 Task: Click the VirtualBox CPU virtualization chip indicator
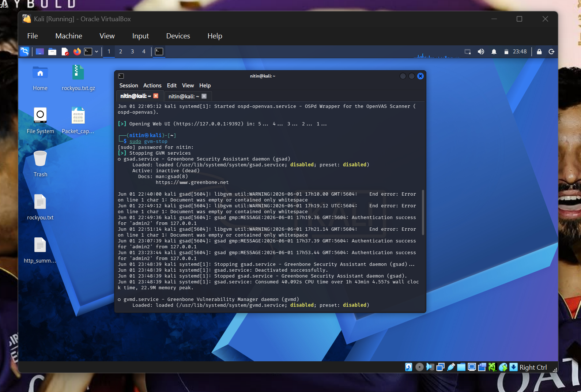(493, 367)
